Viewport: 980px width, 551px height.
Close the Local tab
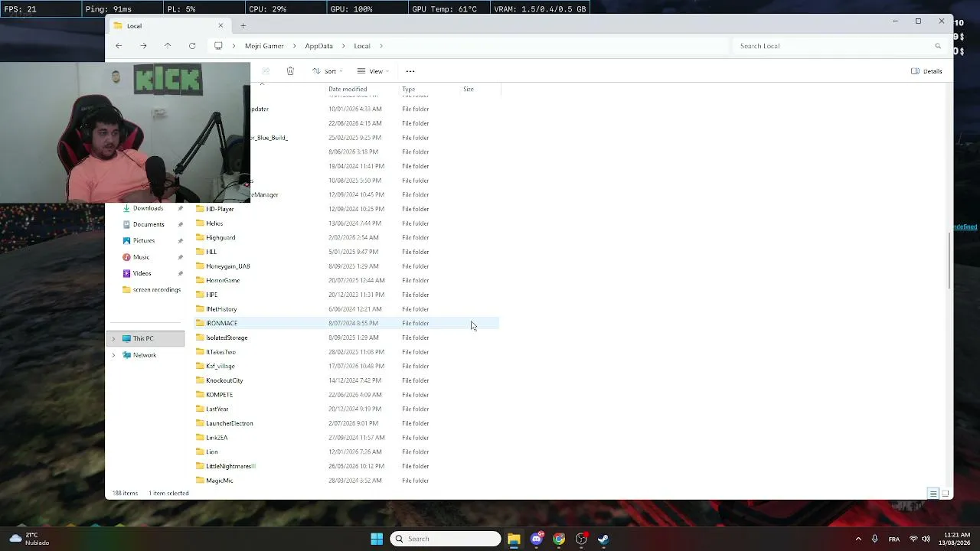[x=220, y=26]
